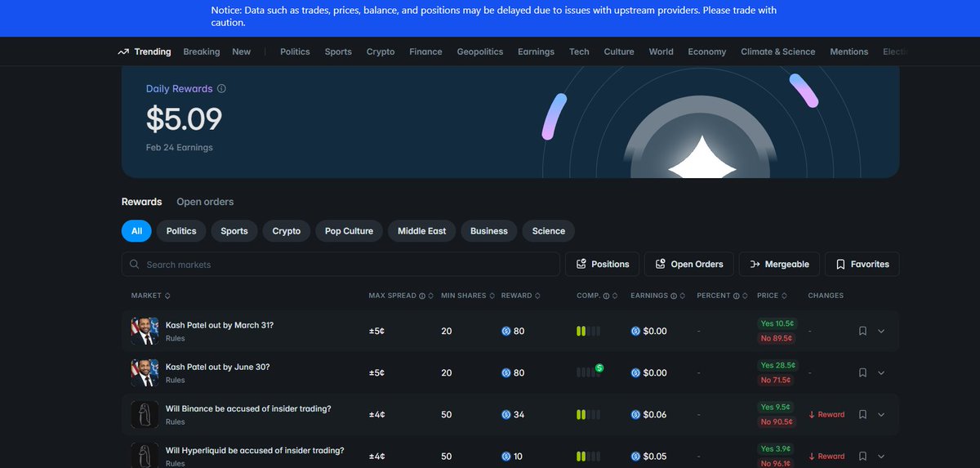980x468 pixels.
Task: Expand the Kash Patel June 30 row chevron
Action: 881,373
